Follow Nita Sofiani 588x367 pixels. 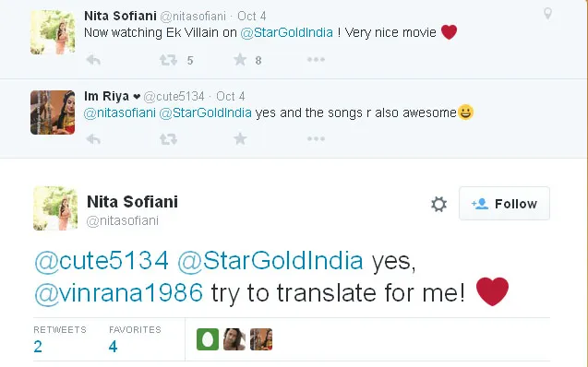[x=504, y=204]
